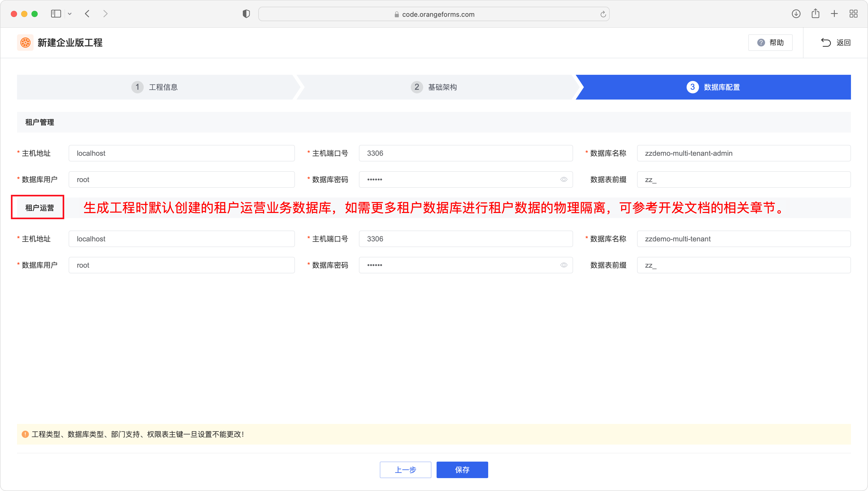The width and height of the screenshot is (868, 491).
Task: Click the zzdemo-multi-tenant database name field
Action: tap(744, 239)
